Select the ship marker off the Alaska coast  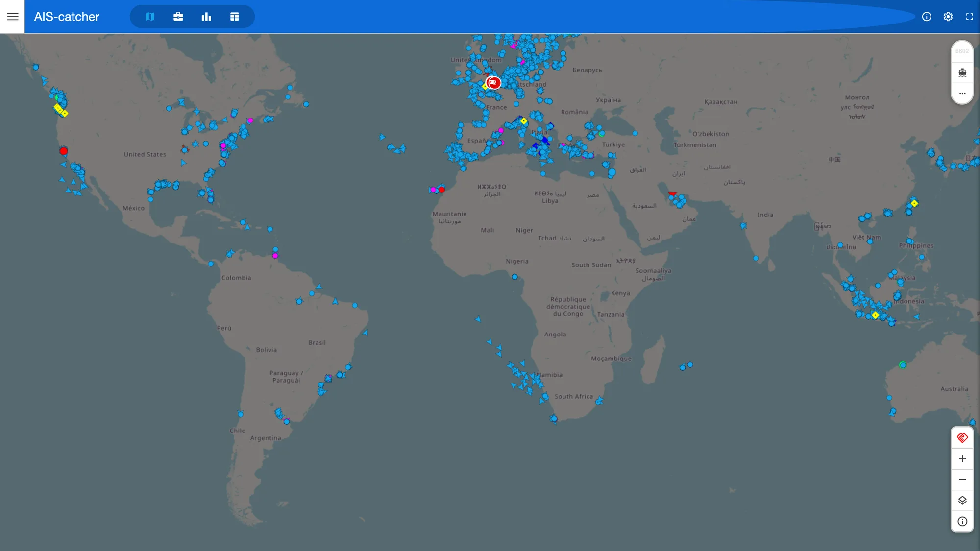tap(36, 67)
